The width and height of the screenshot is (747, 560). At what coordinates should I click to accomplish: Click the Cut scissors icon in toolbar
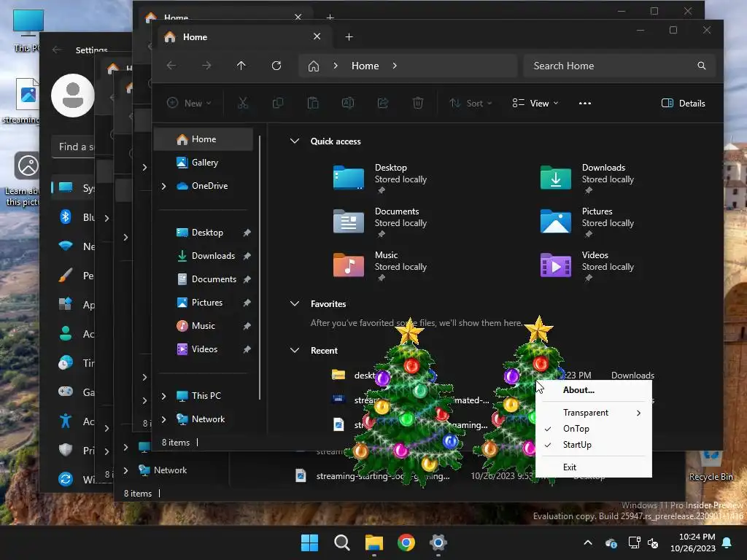[243, 103]
